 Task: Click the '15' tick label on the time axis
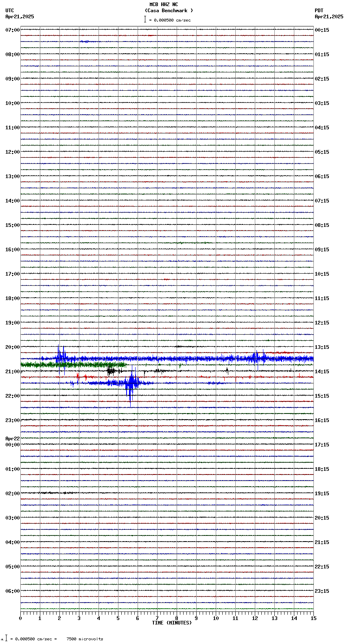click(x=313, y=618)
